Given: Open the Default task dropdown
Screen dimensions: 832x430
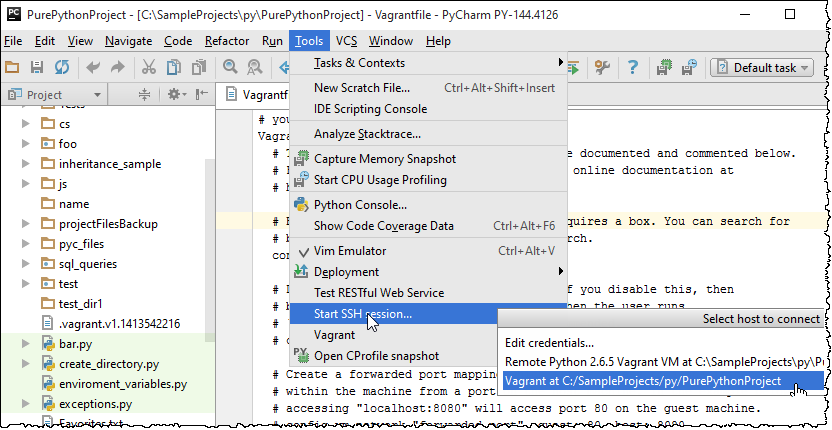Looking at the screenshot, I should 761,67.
